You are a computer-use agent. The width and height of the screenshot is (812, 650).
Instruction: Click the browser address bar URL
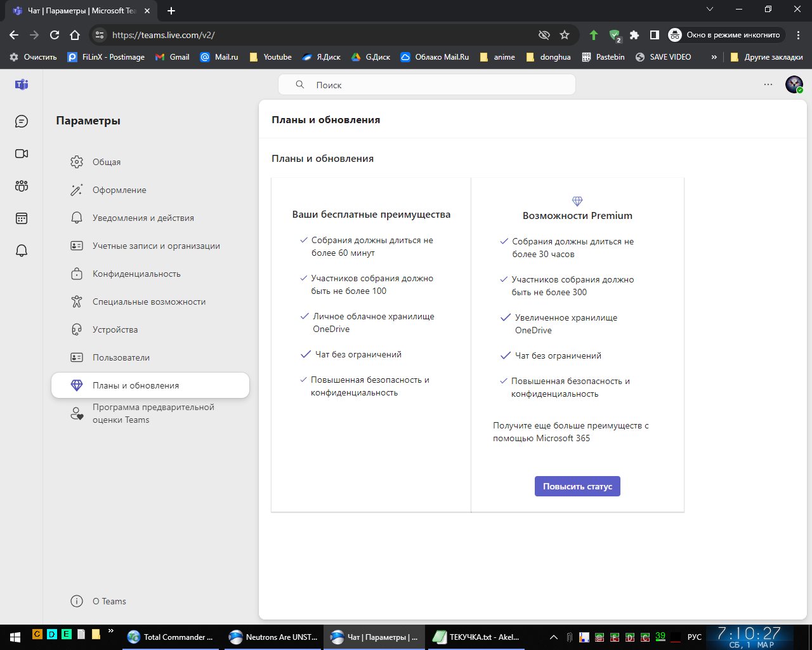(x=164, y=35)
